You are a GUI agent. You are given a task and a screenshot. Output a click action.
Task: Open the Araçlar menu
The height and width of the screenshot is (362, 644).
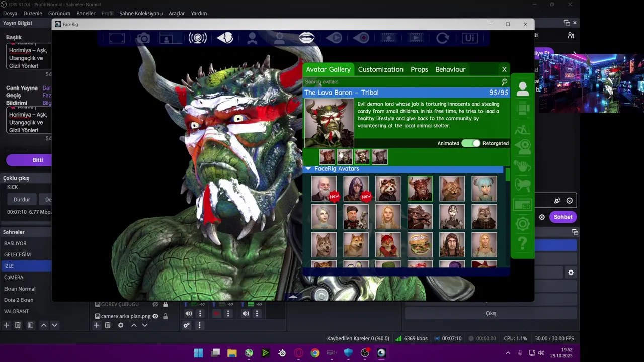coord(177,13)
